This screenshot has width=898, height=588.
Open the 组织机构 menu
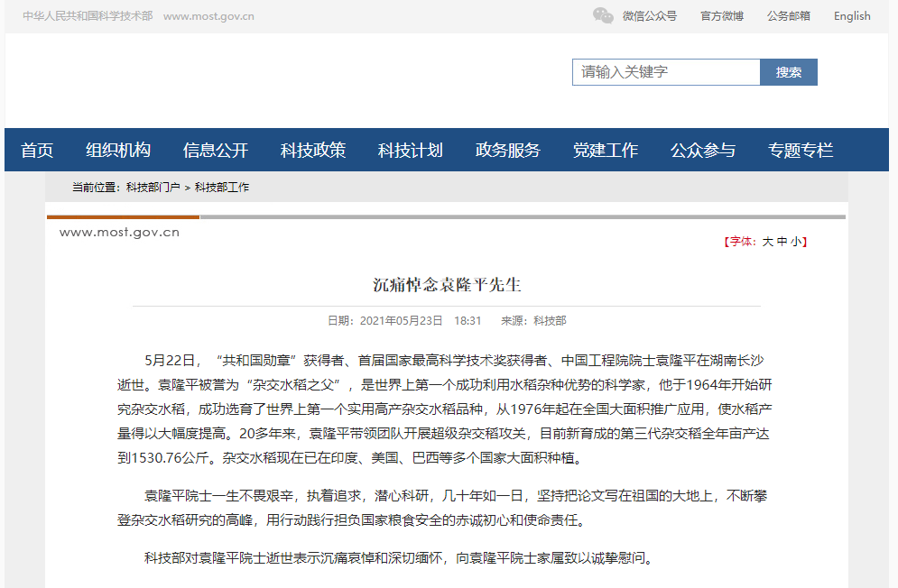(118, 150)
